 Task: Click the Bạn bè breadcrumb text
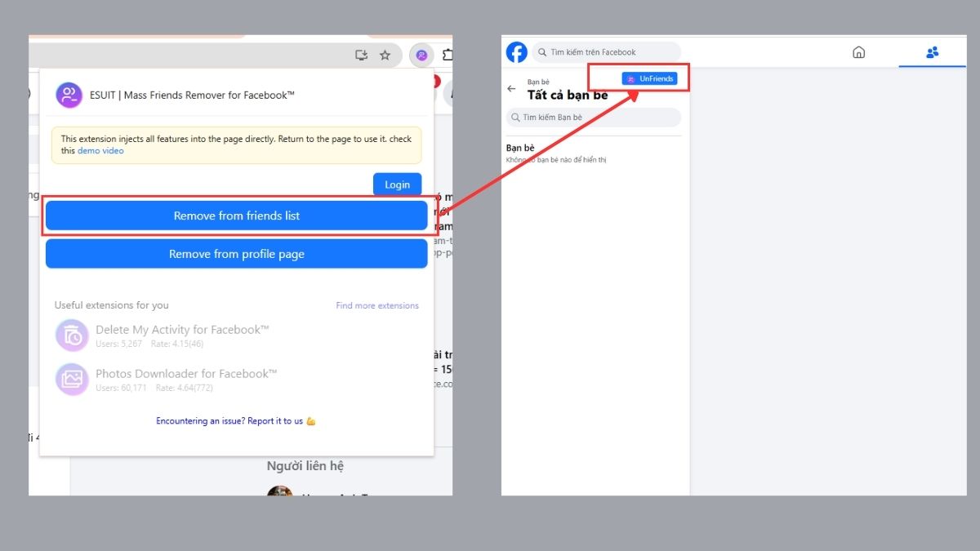(538, 82)
